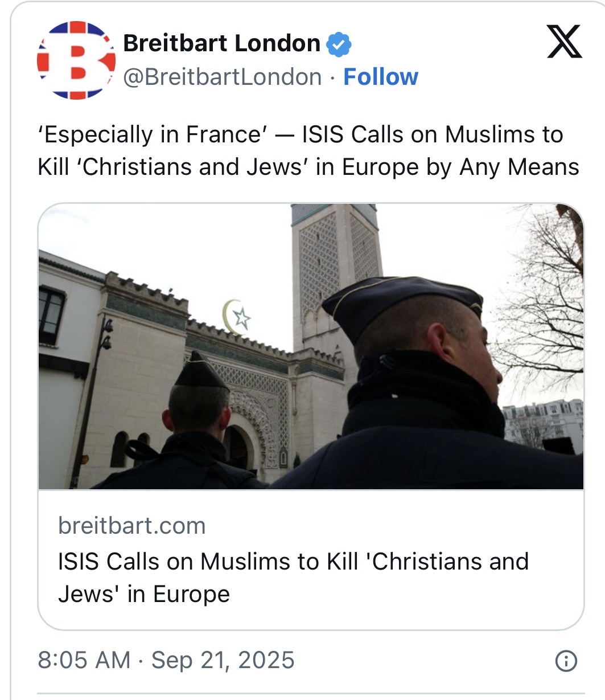
Task: Open X via the X logo
Action: 564,42
